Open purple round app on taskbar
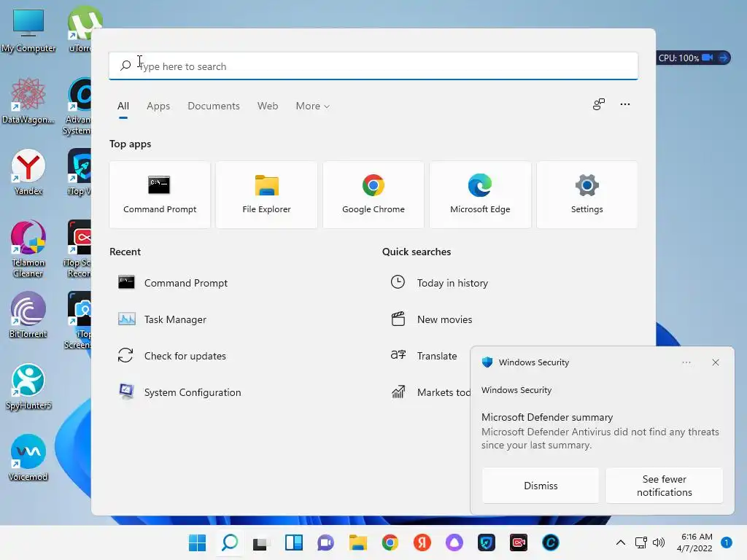This screenshot has height=560, width=747. [x=454, y=542]
